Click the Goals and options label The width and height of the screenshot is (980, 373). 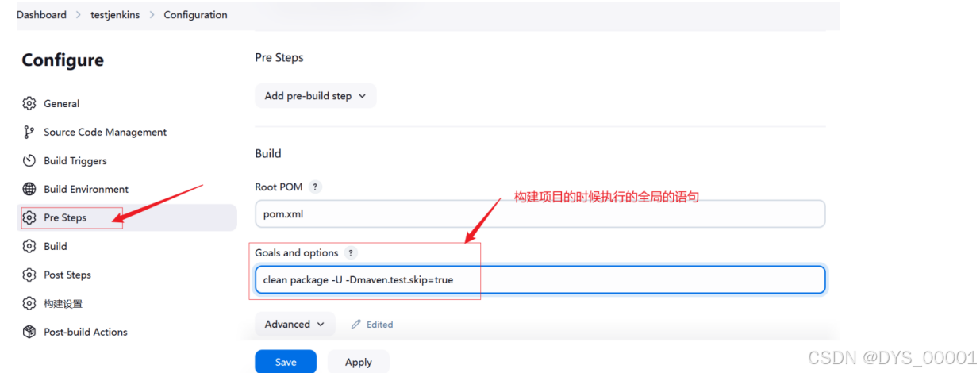point(297,252)
